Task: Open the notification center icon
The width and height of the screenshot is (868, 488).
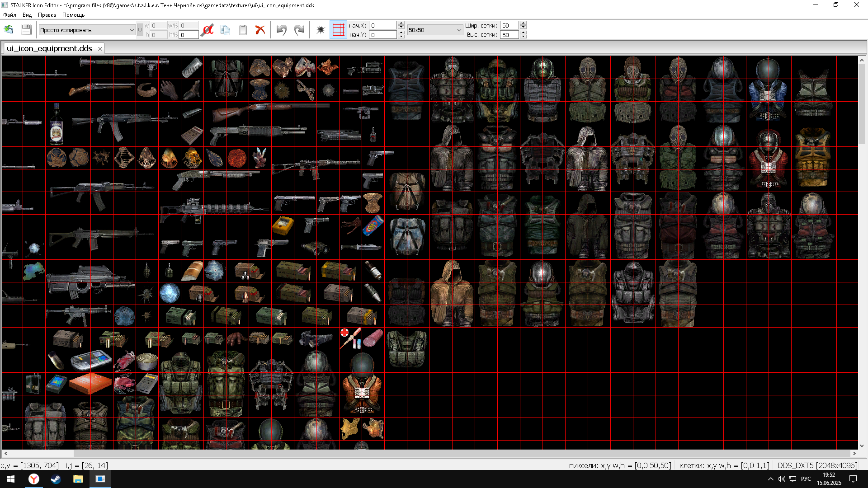Action: coord(853,479)
